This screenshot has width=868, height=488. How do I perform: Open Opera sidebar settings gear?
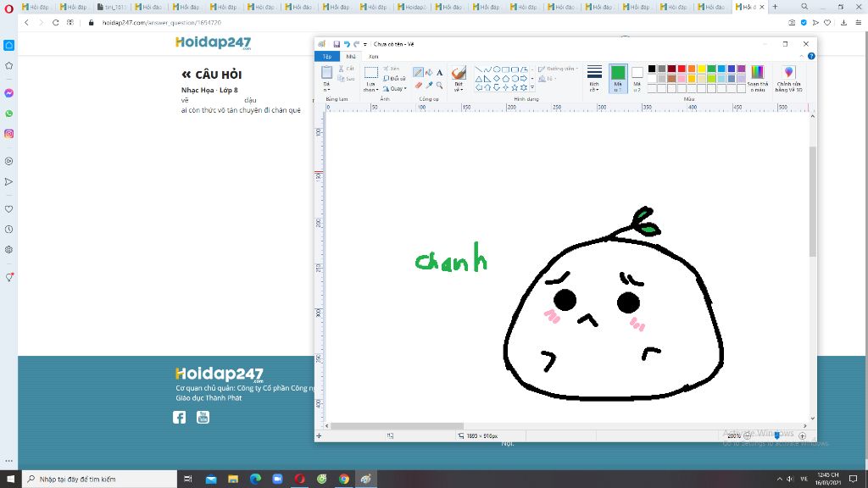point(8,250)
